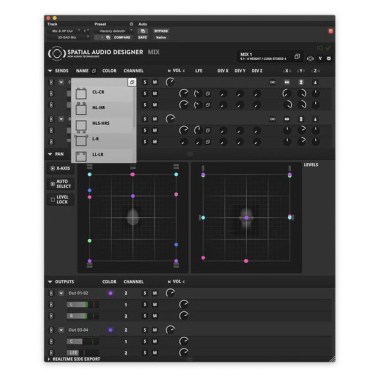Choose the HLS-HRS layout from the popup
The image size is (380, 380).
pyautogui.click(x=102, y=124)
